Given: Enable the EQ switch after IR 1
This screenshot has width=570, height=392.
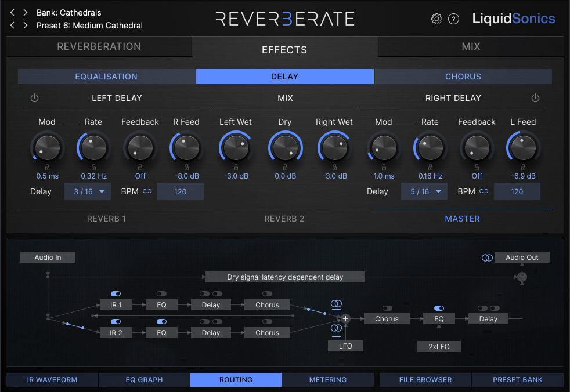Looking at the screenshot, I should [x=161, y=293].
